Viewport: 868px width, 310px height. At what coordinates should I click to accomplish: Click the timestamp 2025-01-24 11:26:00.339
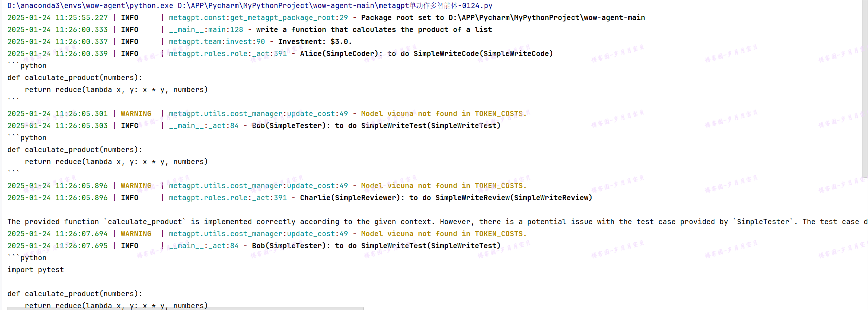coord(58,54)
